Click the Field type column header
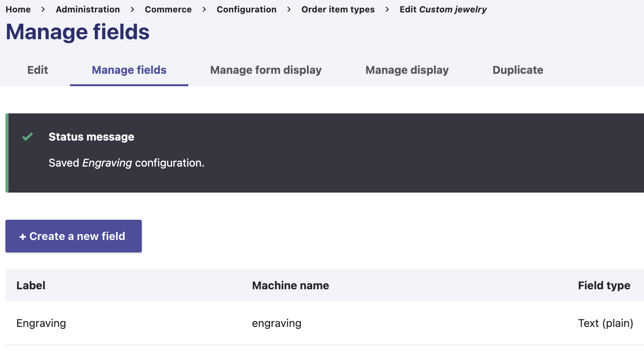644x351 pixels. click(x=604, y=285)
